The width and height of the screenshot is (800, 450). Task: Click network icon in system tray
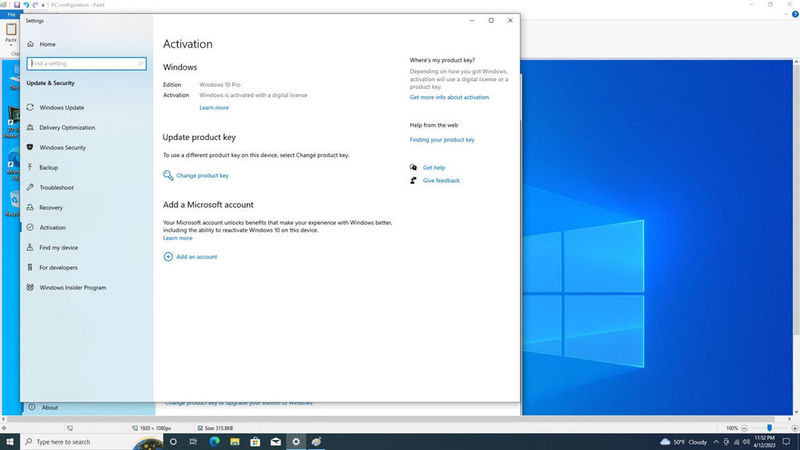[x=736, y=442]
